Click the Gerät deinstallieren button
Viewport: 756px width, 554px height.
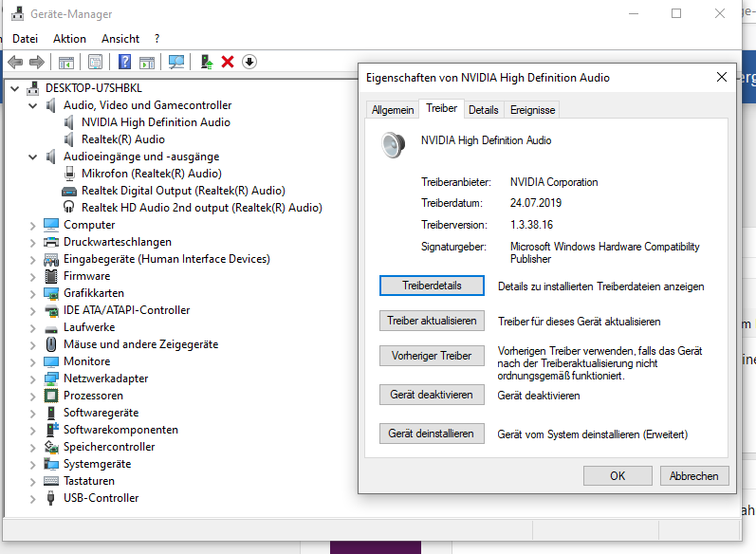coord(432,434)
